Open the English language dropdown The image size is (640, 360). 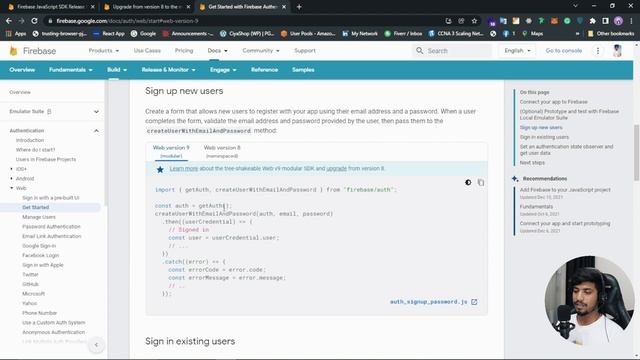coord(517,51)
